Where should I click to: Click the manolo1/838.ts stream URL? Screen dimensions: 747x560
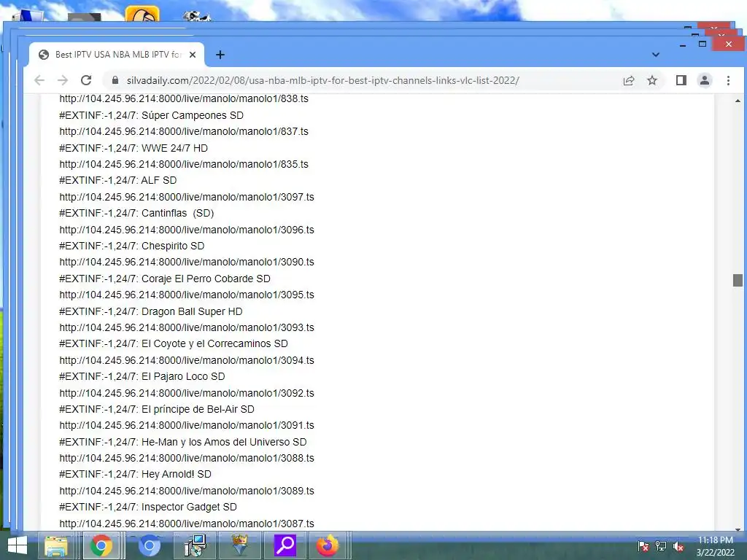[184, 98]
